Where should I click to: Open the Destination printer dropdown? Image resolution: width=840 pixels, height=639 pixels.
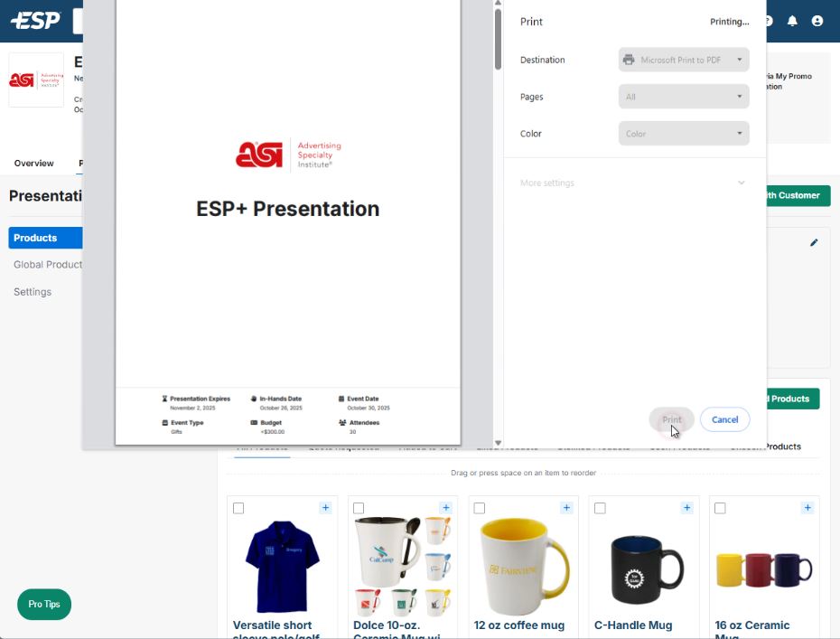coord(684,60)
